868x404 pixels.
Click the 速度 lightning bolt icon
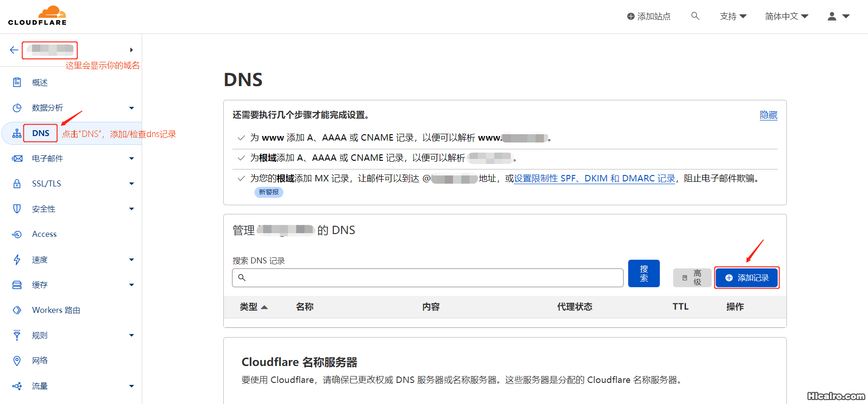(x=17, y=260)
